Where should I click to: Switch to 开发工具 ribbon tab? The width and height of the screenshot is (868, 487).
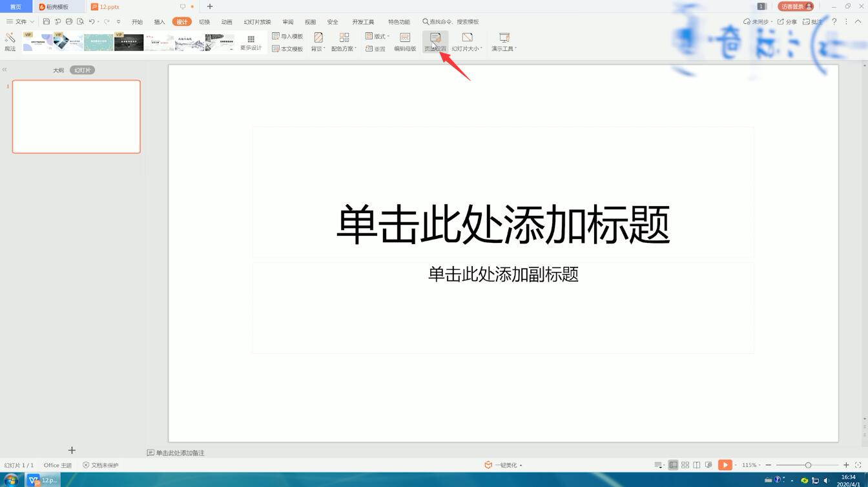[363, 22]
